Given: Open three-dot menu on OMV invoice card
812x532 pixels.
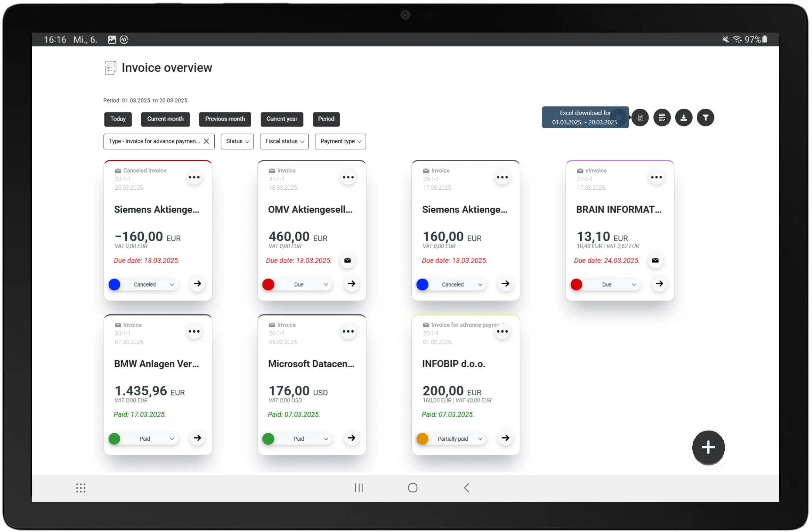Looking at the screenshot, I should coord(348,177).
